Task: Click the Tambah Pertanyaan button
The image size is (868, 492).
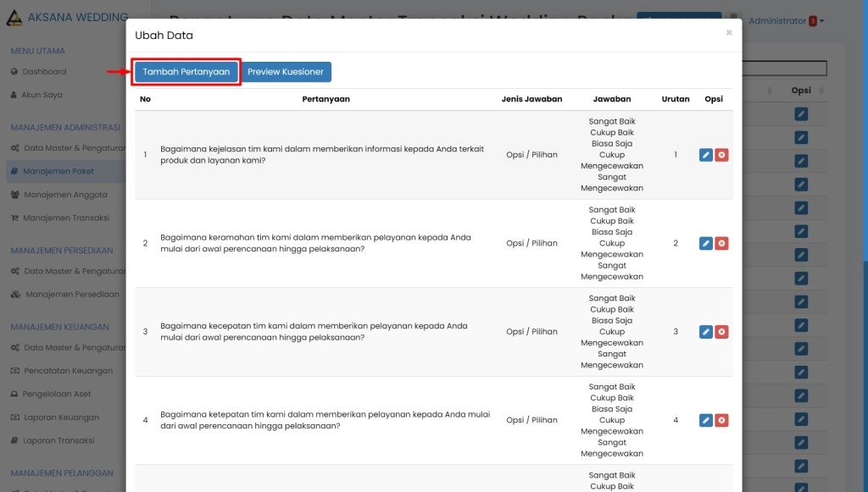Action: 186,72
